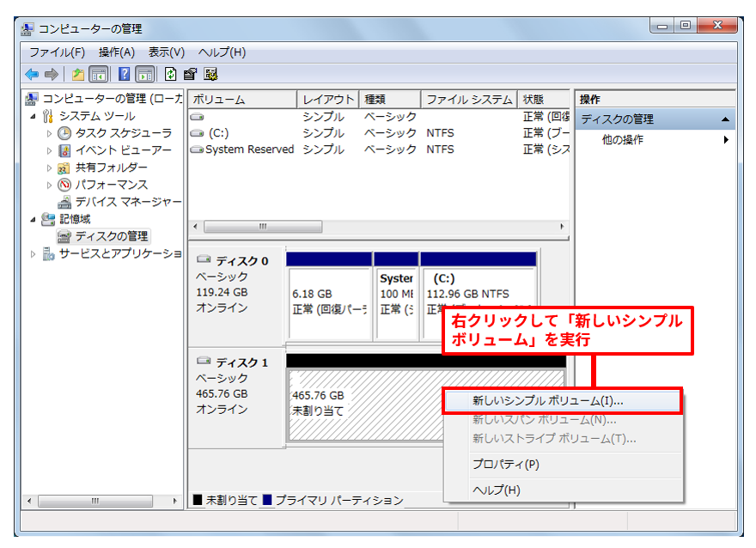Click the Event Viewer icon in tree
Viewport: 756px width, 548px height.
64,150
